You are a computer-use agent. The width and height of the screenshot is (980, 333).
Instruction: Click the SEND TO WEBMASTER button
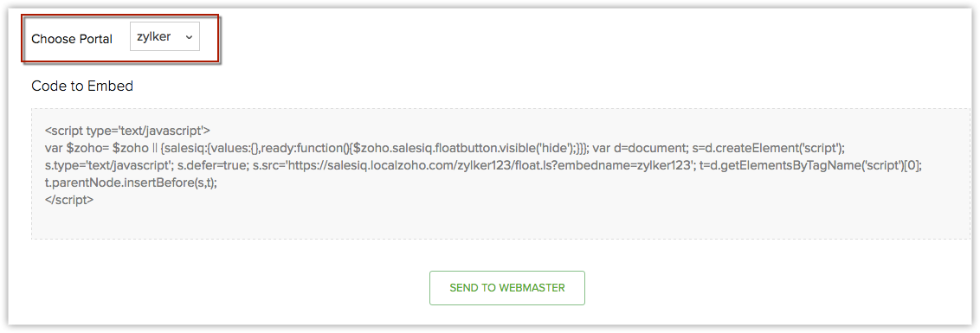click(506, 288)
